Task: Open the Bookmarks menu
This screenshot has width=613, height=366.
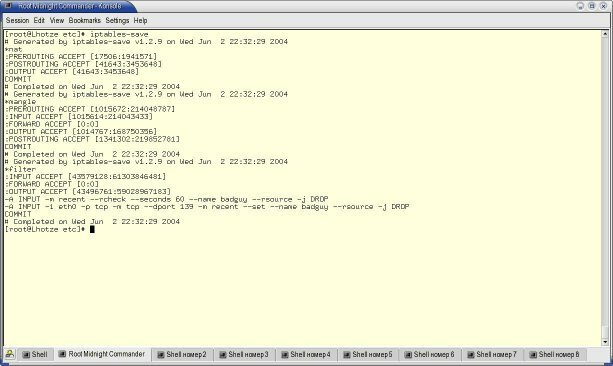Action: click(x=84, y=20)
